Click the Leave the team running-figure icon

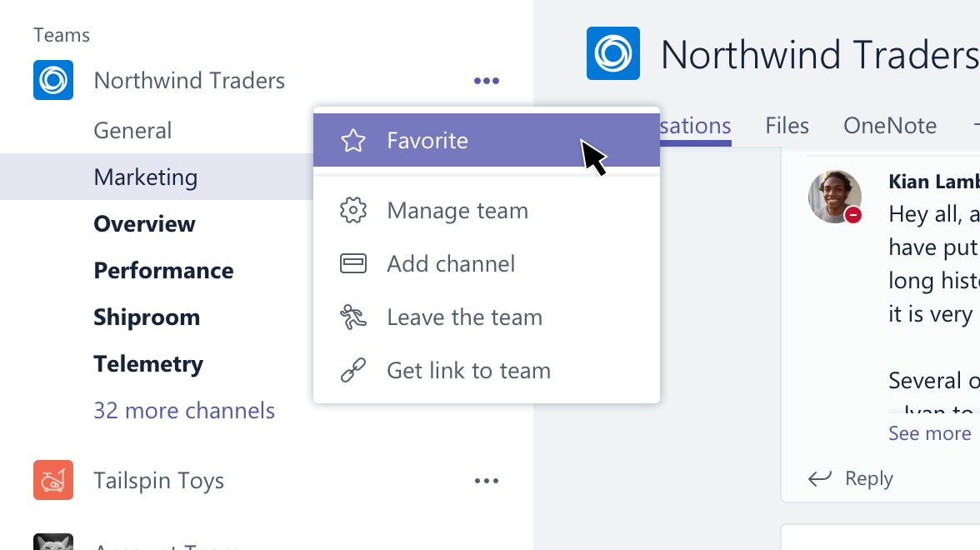tap(353, 317)
